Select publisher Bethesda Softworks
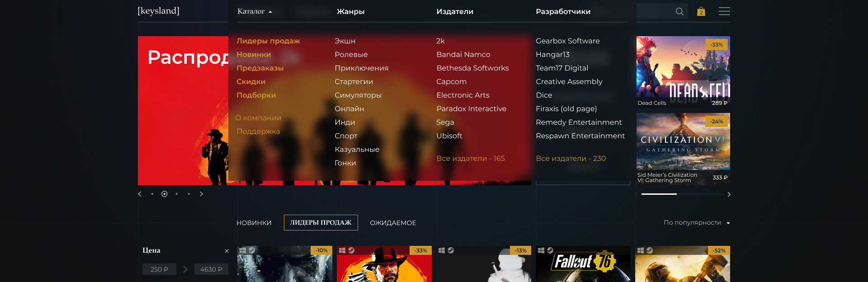868x282 pixels. pos(472,68)
